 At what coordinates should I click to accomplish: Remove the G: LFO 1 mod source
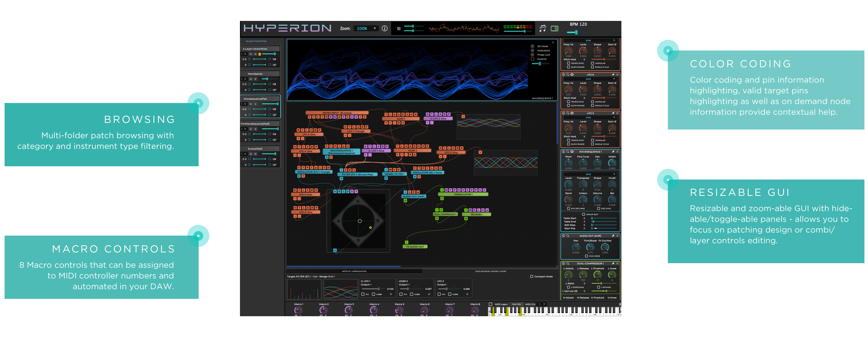pos(391,295)
